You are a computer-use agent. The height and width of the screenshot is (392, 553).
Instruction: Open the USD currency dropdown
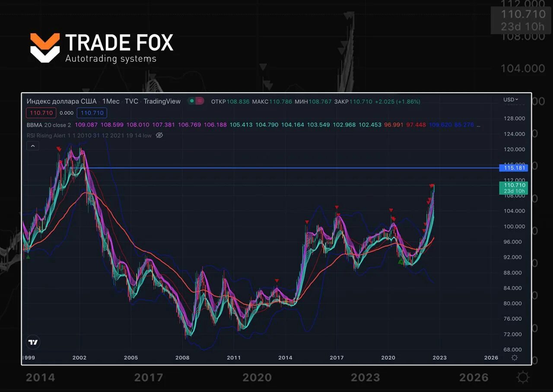pos(511,100)
